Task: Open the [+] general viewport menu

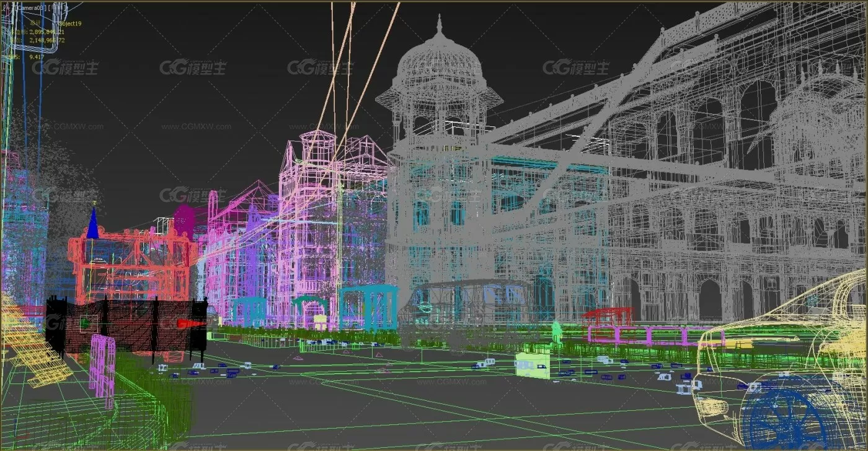Action: click(7, 8)
